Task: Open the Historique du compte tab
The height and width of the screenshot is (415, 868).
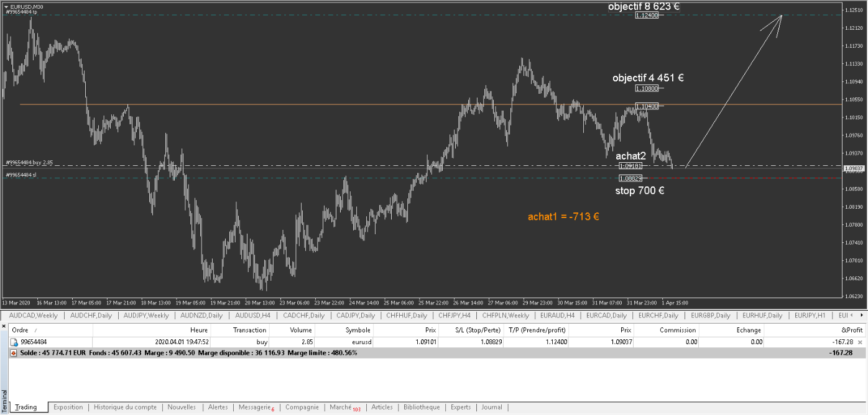Action: tap(125, 407)
